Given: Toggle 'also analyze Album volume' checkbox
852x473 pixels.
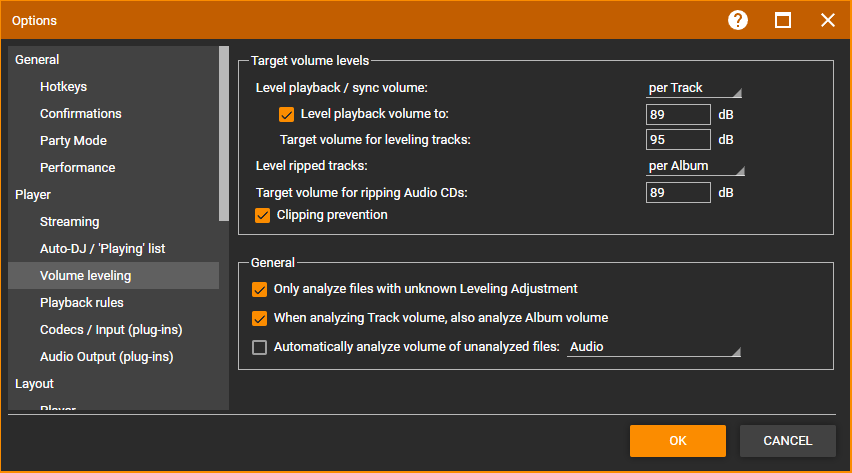Looking at the screenshot, I should (x=260, y=318).
